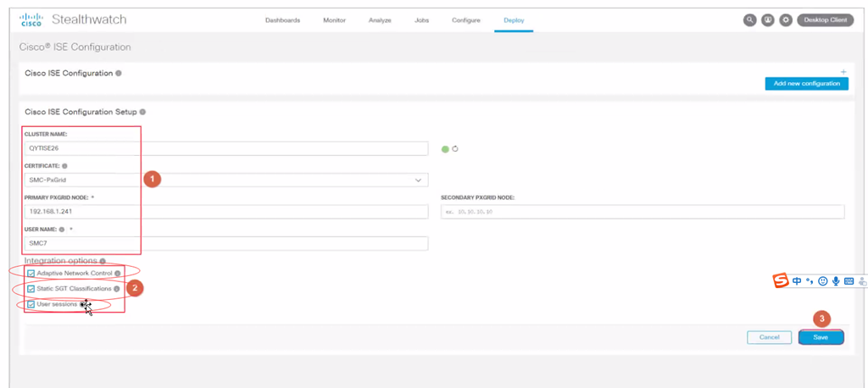Image resolution: width=868 pixels, height=388 pixels.
Task: Click the Stealthwatch title text
Action: pyautogui.click(x=89, y=20)
